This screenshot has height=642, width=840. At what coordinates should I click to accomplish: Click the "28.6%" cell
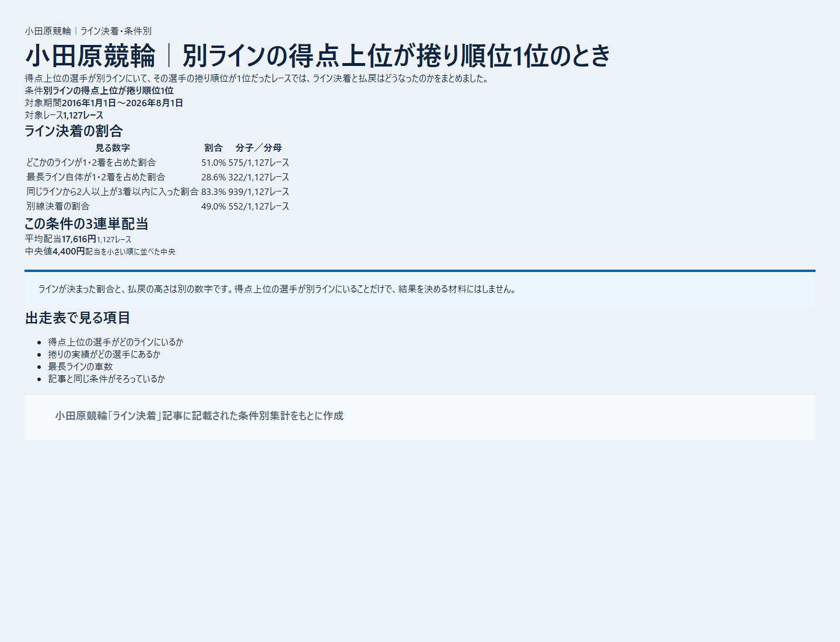213,177
